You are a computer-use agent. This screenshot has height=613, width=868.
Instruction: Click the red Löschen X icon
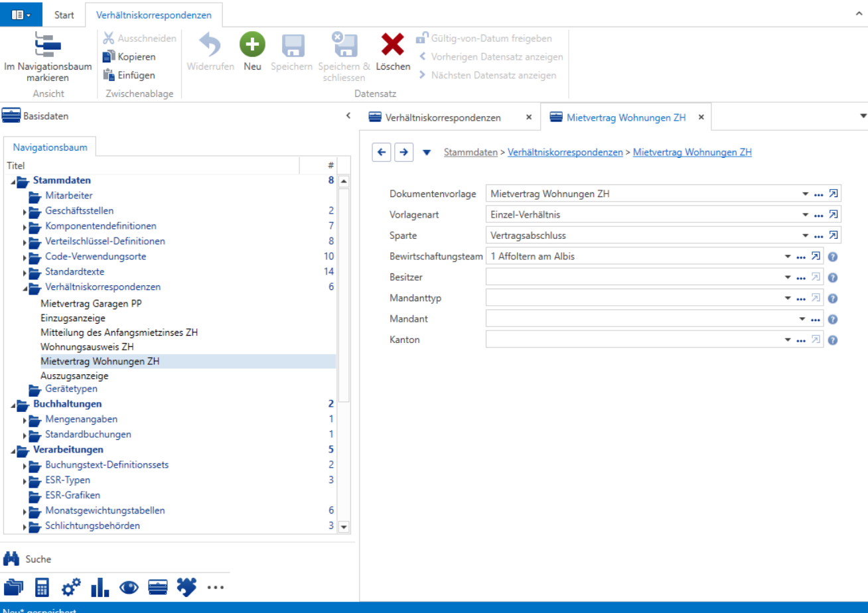(393, 44)
